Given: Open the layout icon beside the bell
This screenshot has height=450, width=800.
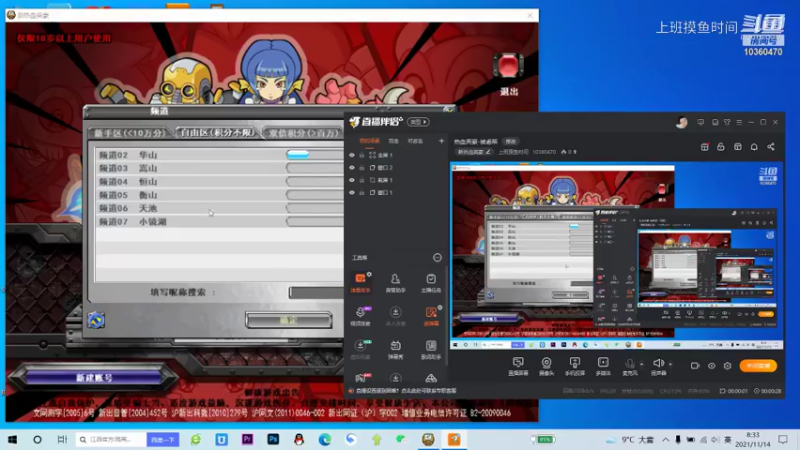Looking at the screenshot, I should [738, 147].
